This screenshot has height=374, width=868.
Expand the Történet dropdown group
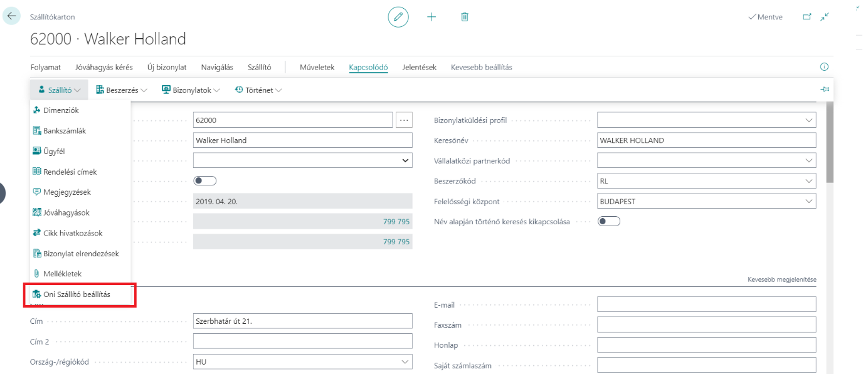[258, 90]
